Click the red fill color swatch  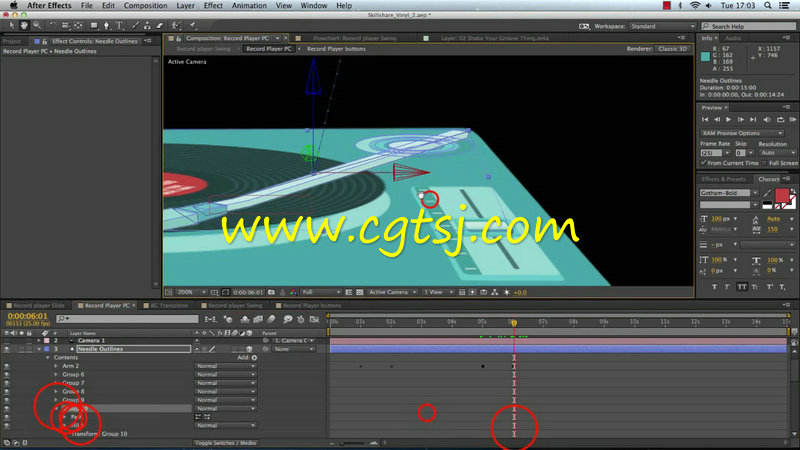click(x=782, y=195)
